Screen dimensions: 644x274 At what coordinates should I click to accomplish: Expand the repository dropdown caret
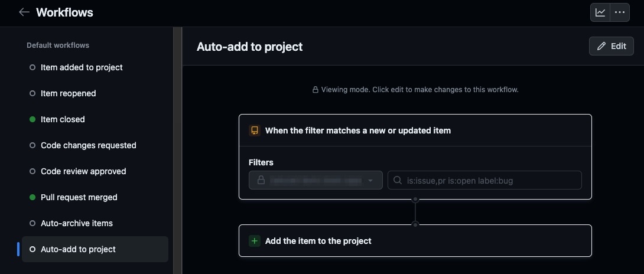coord(370,181)
